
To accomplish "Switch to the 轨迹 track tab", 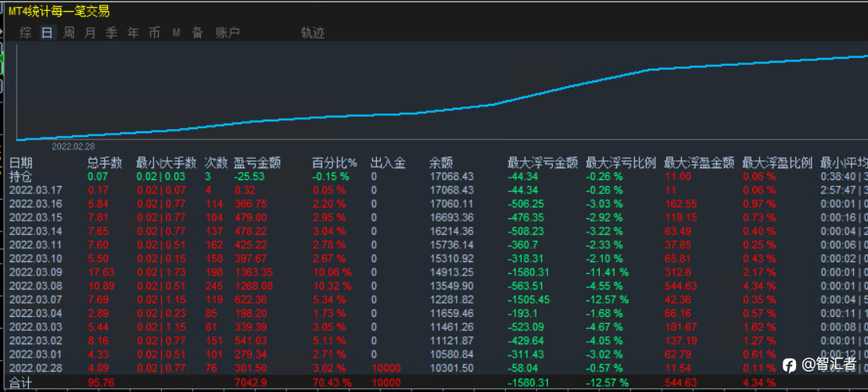I will tap(313, 33).
